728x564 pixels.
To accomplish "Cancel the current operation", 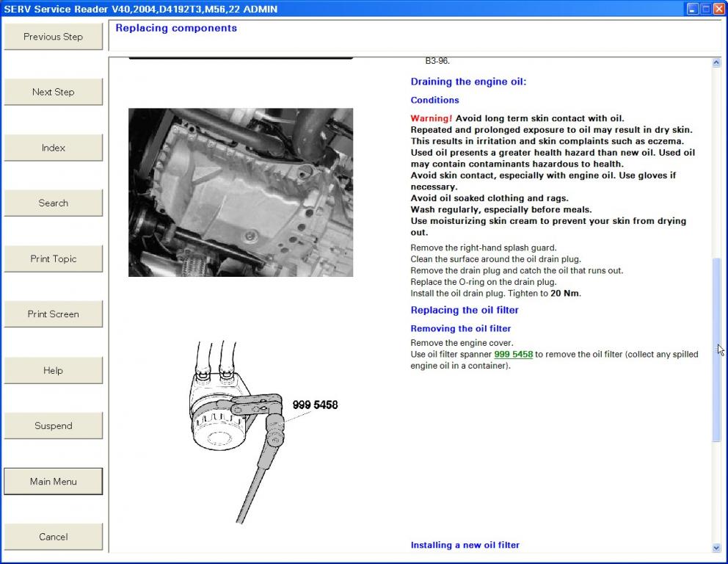I will 54,537.
